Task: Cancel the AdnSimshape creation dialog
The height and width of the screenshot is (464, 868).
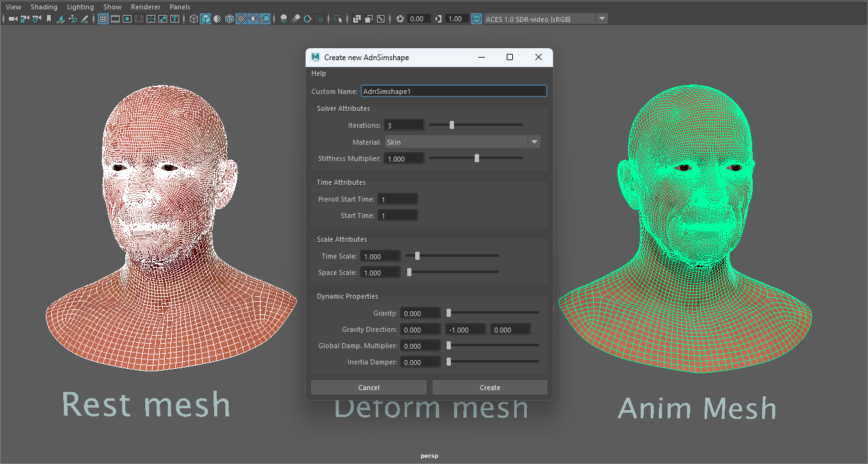Action: (x=368, y=387)
